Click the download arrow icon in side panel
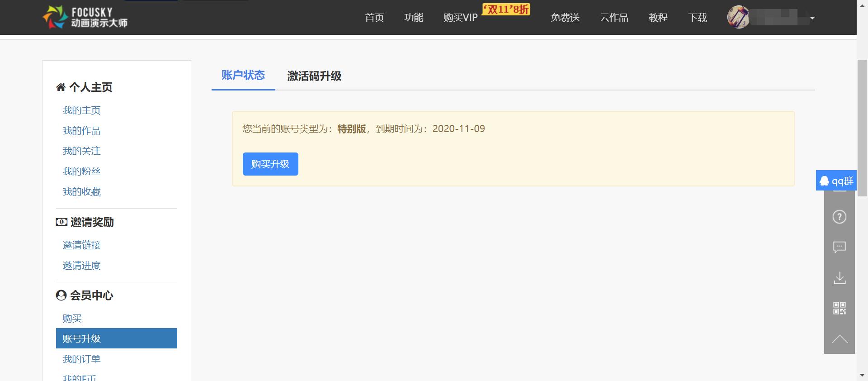 coord(840,277)
